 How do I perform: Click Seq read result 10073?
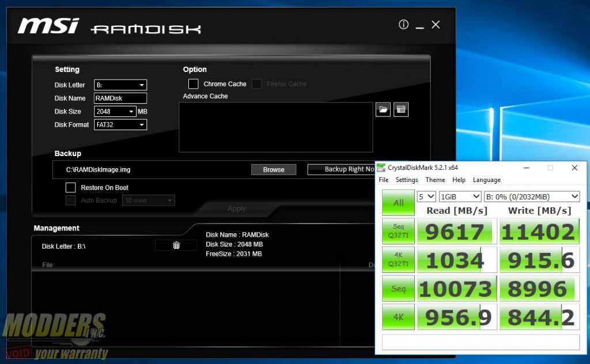point(457,289)
